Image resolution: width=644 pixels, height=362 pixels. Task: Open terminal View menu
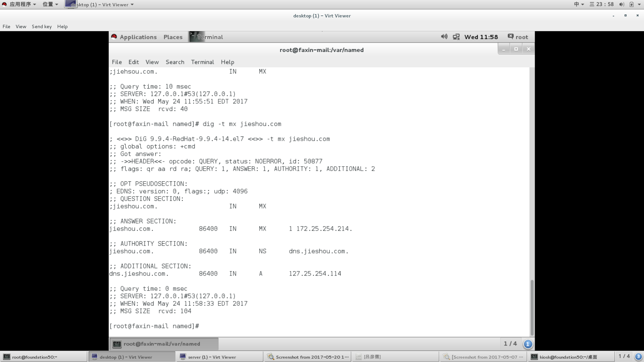[152, 62]
